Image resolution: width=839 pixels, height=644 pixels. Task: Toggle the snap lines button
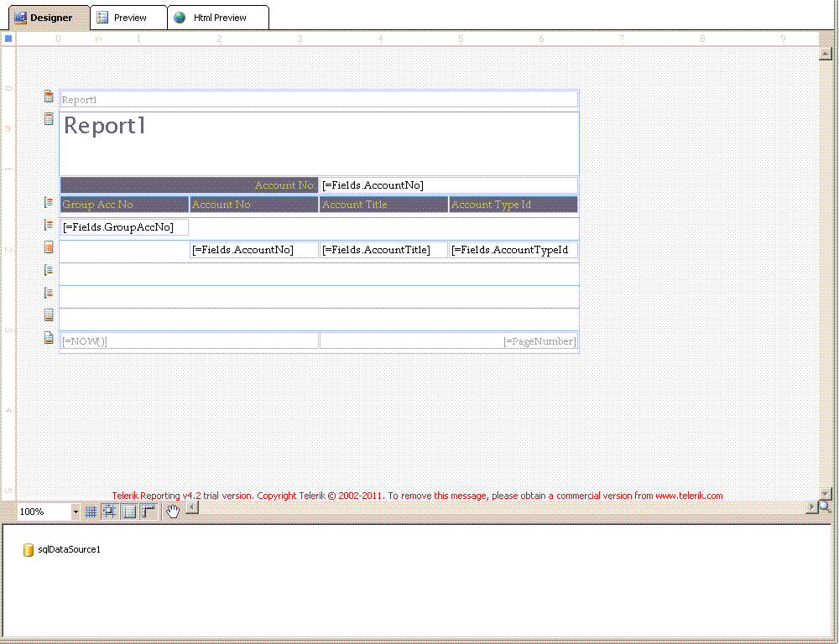click(x=129, y=512)
